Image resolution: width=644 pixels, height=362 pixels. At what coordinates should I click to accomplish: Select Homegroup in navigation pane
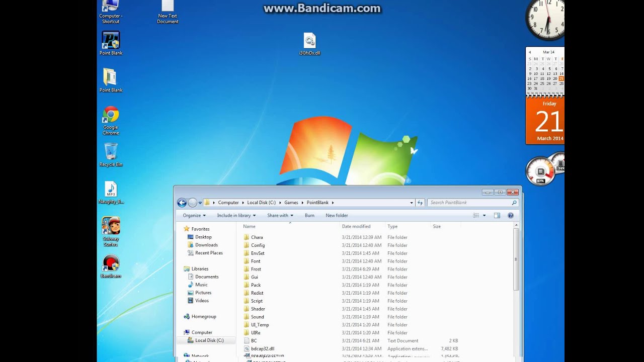click(x=204, y=316)
